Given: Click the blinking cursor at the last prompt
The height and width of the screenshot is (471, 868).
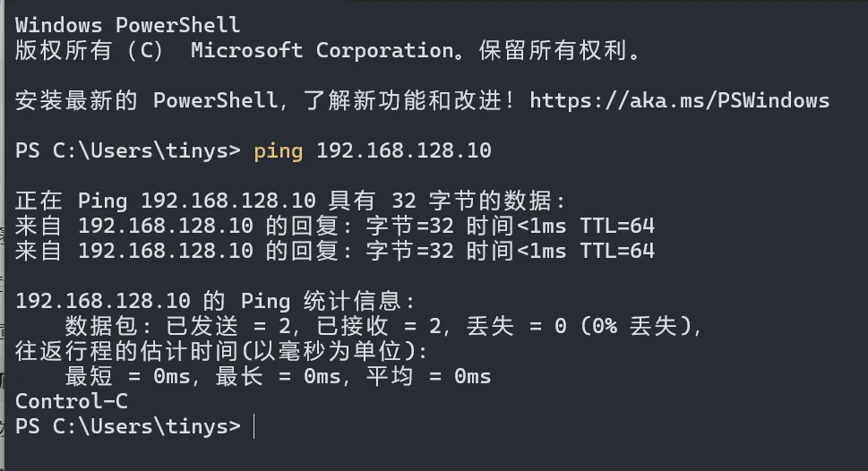Looking at the screenshot, I should coord(254,427).
